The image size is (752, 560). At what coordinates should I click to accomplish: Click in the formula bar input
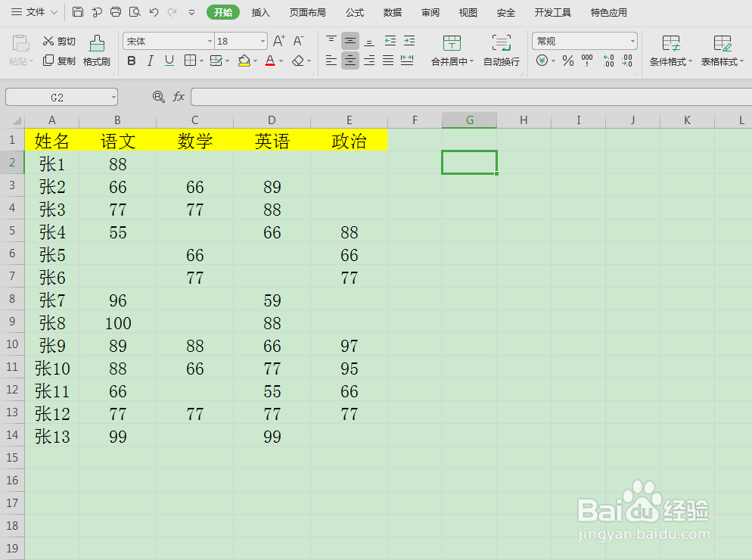pos(471,97)
